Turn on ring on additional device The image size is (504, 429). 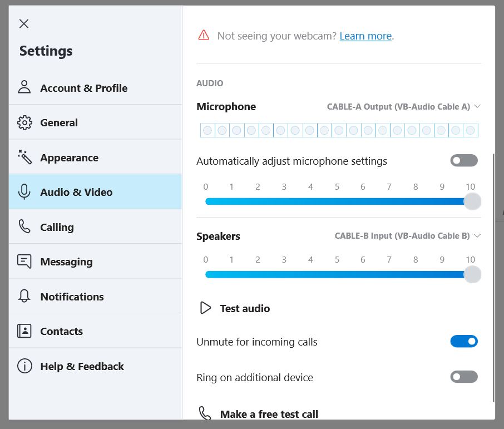[x=463, y=377]
